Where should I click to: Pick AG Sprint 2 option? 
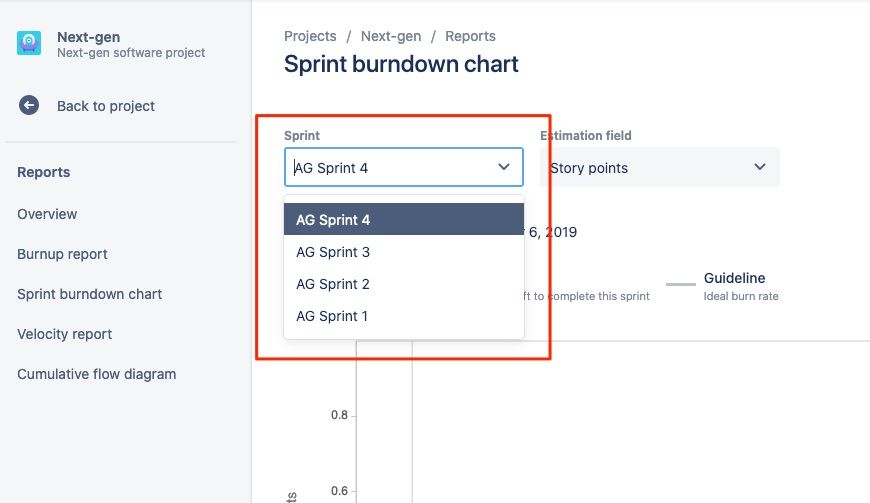(x=404, y=284)
